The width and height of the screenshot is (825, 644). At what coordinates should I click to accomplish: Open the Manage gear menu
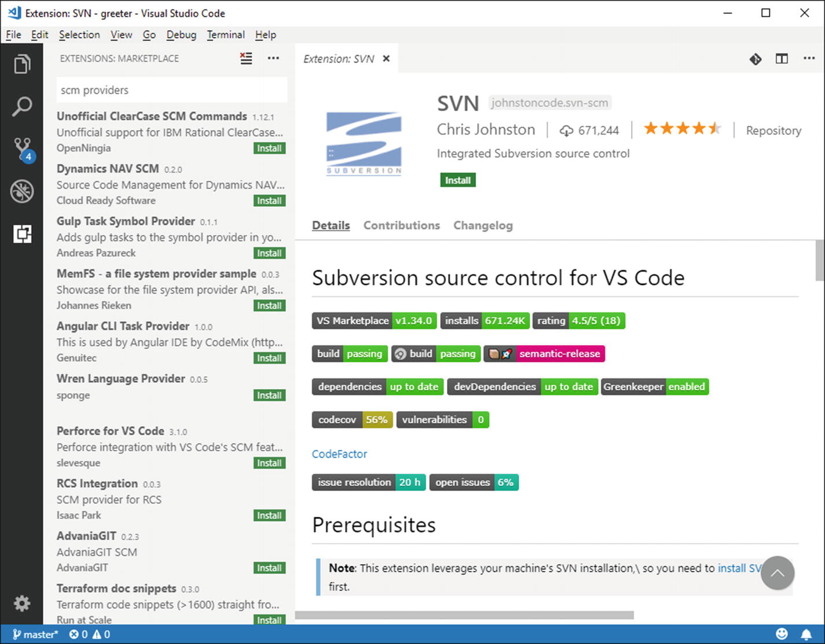pos(22,603)
